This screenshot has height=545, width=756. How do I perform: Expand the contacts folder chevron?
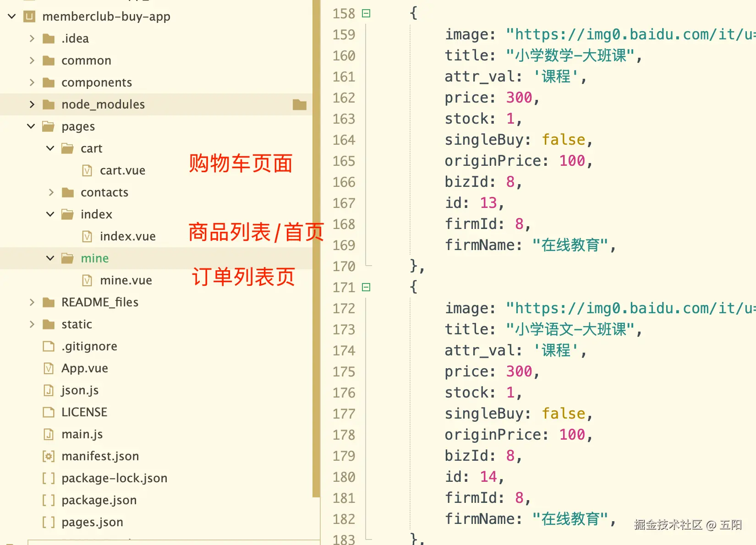[51, 192]
